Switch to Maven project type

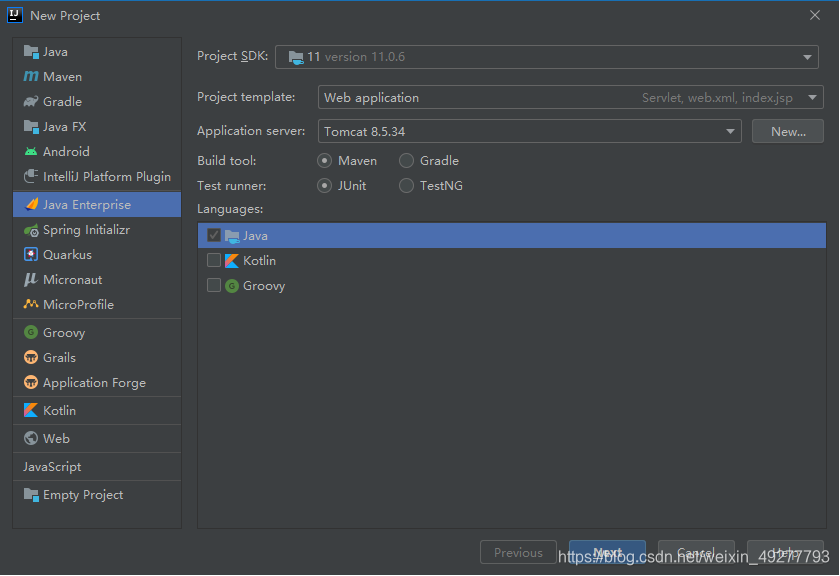[97, 77]
